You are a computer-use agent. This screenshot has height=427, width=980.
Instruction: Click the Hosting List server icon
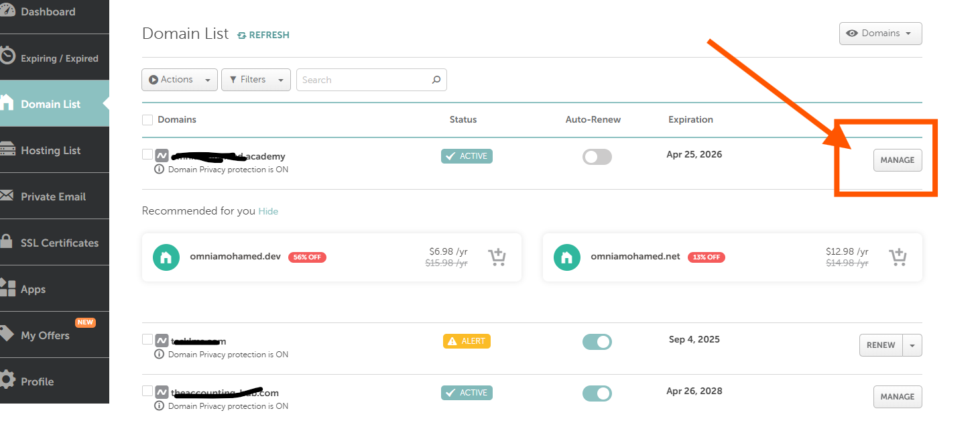(7, 149)
